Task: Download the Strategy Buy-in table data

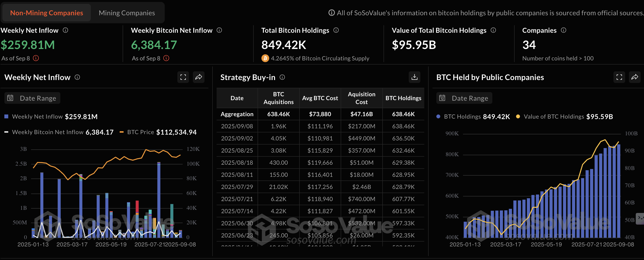Action: (415, 77)
